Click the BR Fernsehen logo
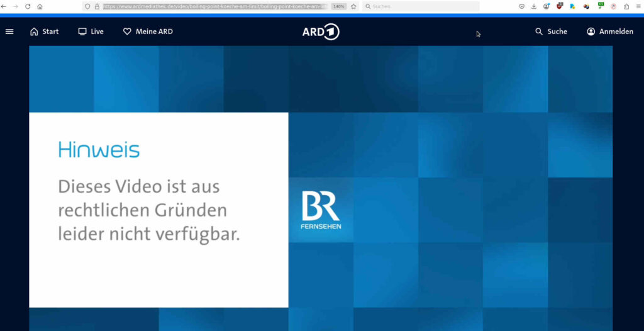This screenshot has width=644, height=331. pyautogui.click(x=321, y=210)
